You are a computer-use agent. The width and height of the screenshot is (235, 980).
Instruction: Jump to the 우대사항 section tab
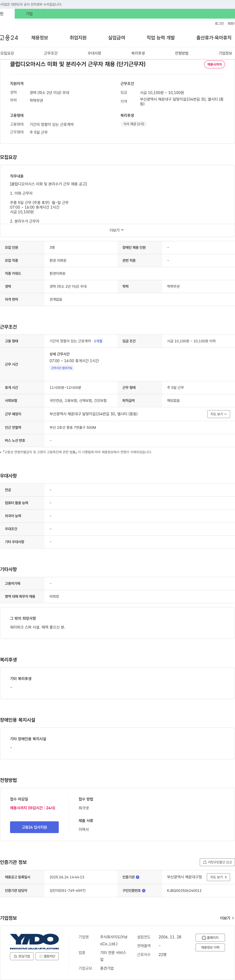tap(94, 53)
